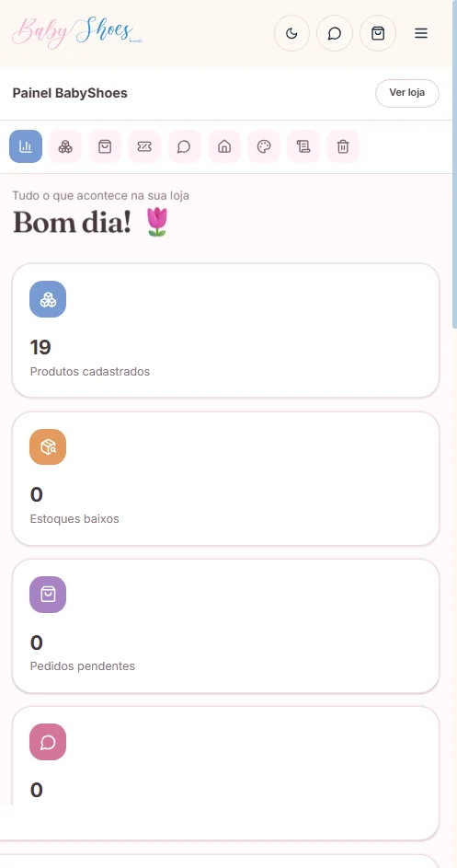Open the coupons ticket tab

(x=144, y=146)
